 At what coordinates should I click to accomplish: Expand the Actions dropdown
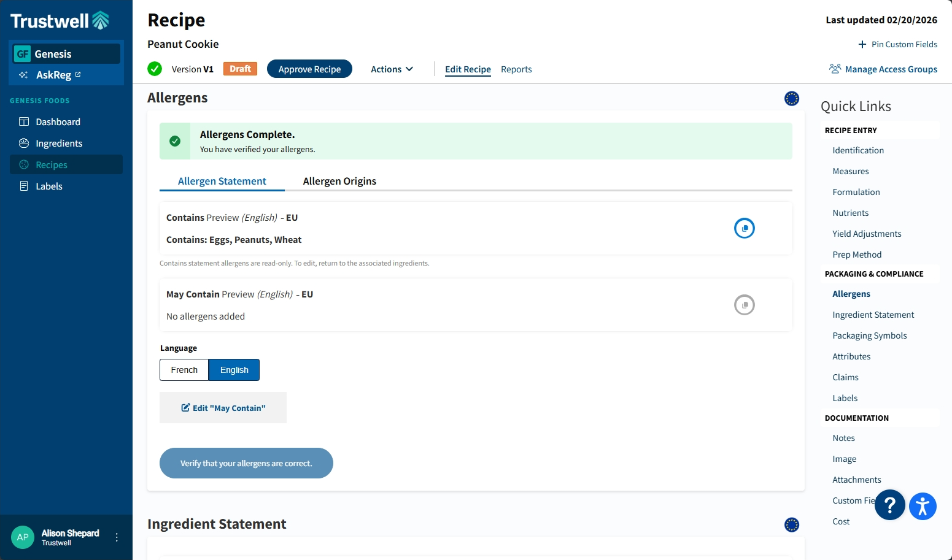(x=392, y=69)
